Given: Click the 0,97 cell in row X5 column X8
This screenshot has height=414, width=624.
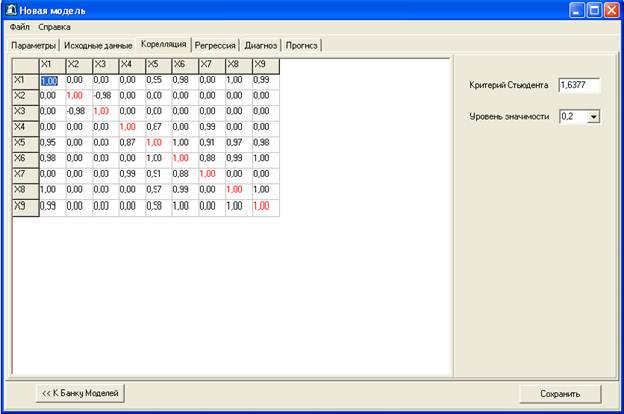Looking at the screenshot, I should coord(239,144).
